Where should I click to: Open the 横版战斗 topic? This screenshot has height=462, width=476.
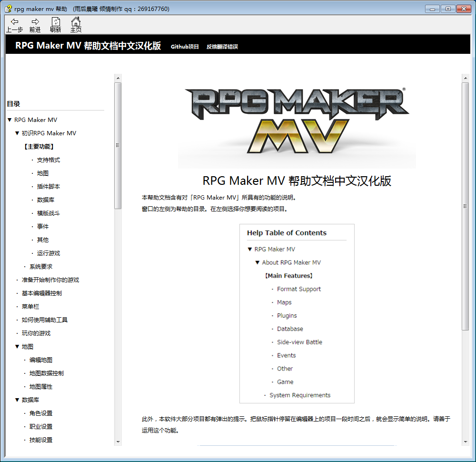click(49, 213)
